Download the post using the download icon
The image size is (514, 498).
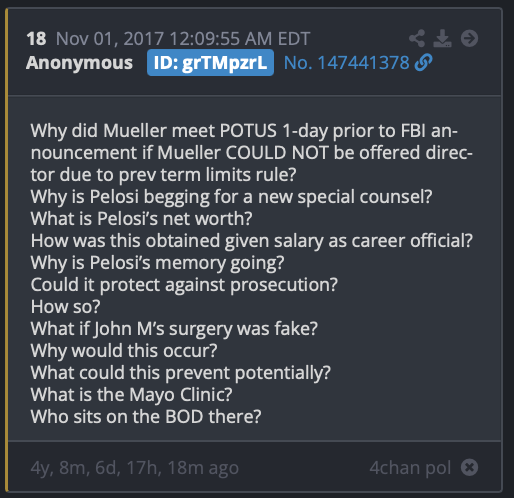(x=442, y=38)
